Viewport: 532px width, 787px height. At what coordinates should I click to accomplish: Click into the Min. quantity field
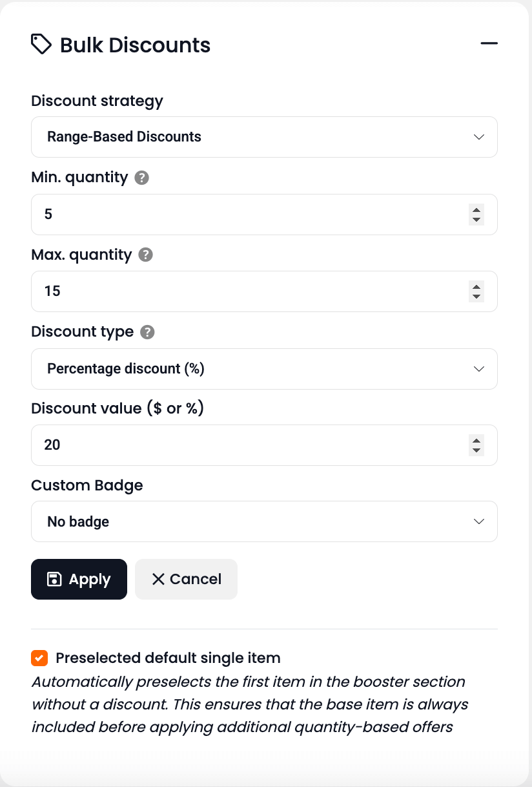pyautogui.click(x=245, y=215)
